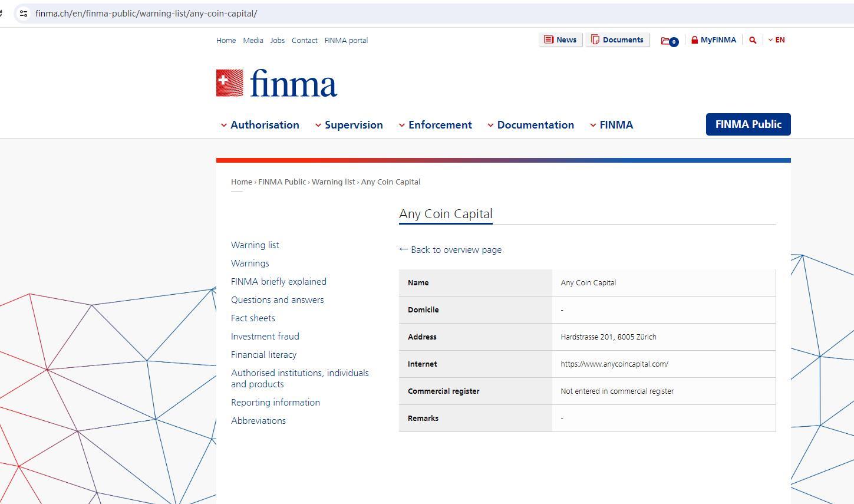Click Warning list in the breadcrumb
854x504 pixels.
(333, 182)
